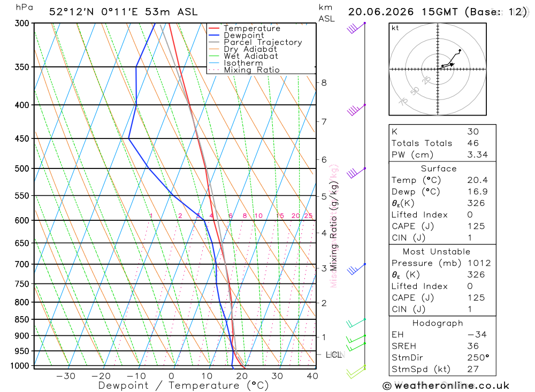Click the 40 temperature axis label

click(312, 376)
